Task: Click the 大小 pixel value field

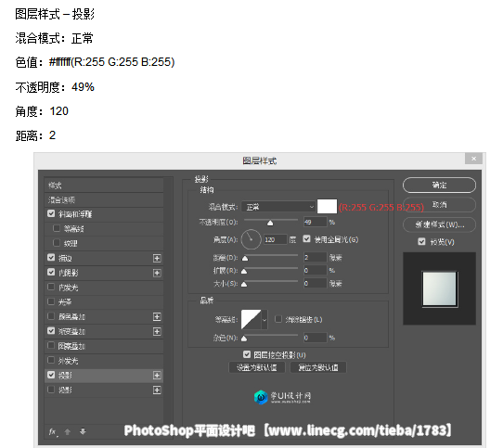Action: pos(315,283)
